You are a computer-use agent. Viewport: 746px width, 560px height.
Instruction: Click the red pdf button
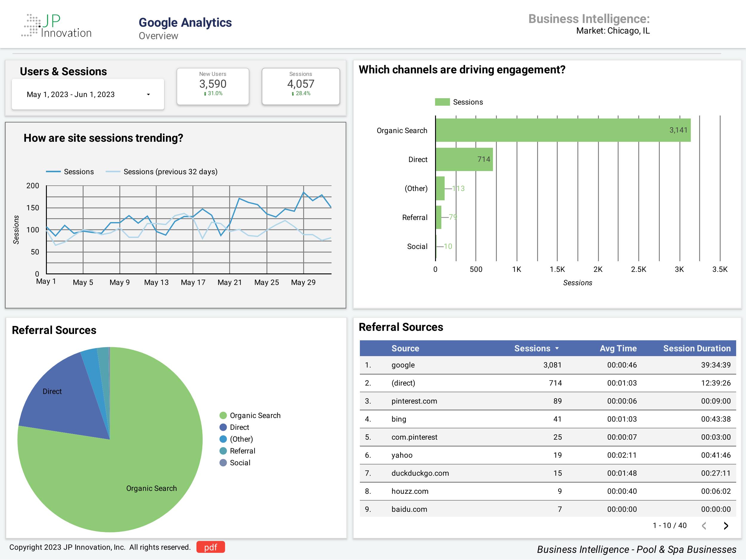point(210,547)
